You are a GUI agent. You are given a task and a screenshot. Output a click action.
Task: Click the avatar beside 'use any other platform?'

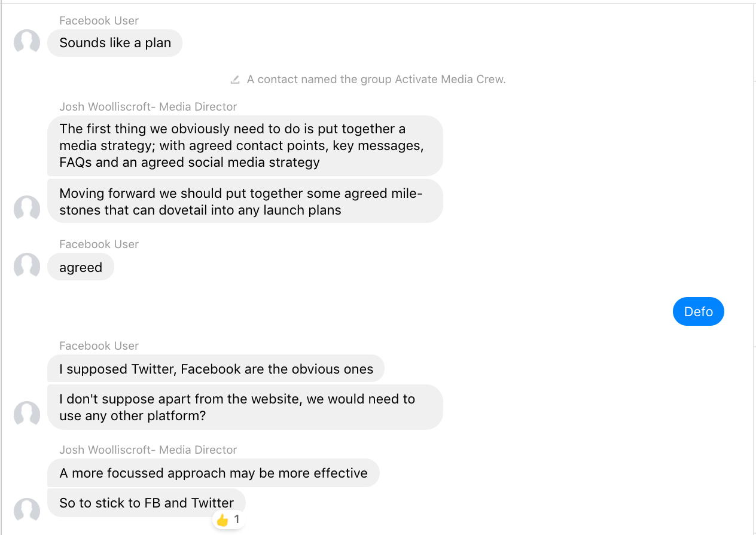pos(27,414)
